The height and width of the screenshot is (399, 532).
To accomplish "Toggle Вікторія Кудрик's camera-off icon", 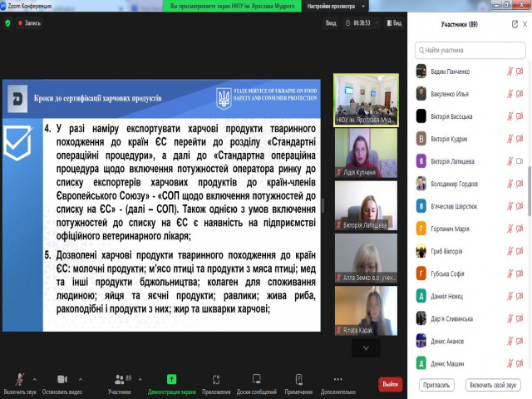I will tap(521, 139).
